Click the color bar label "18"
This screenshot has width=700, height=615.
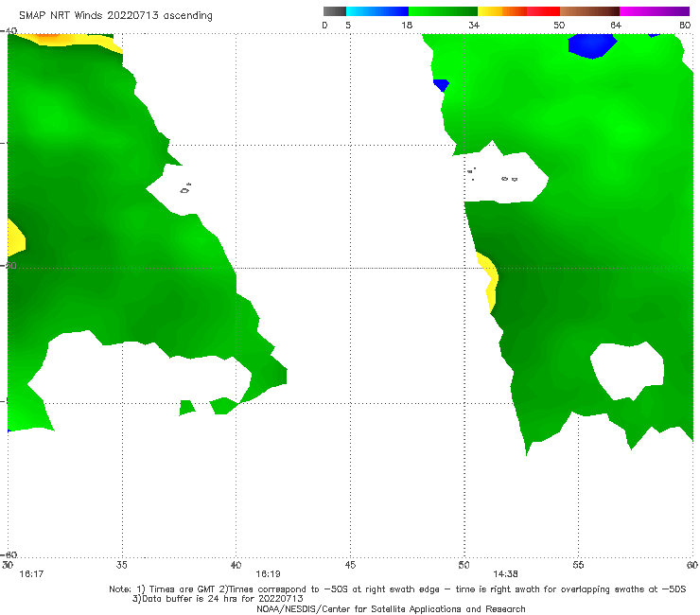407,25
